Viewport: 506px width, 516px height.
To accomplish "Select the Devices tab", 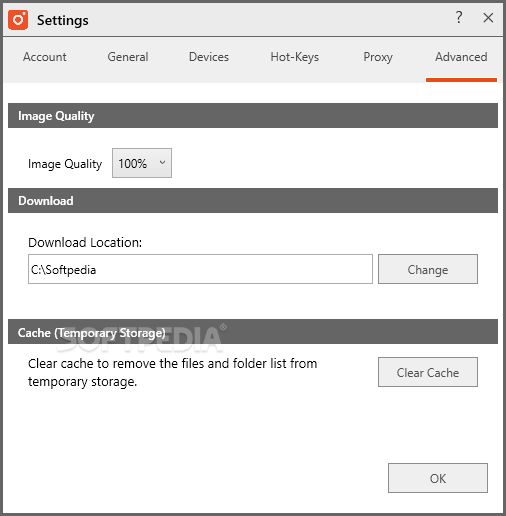I will (209, 57).
